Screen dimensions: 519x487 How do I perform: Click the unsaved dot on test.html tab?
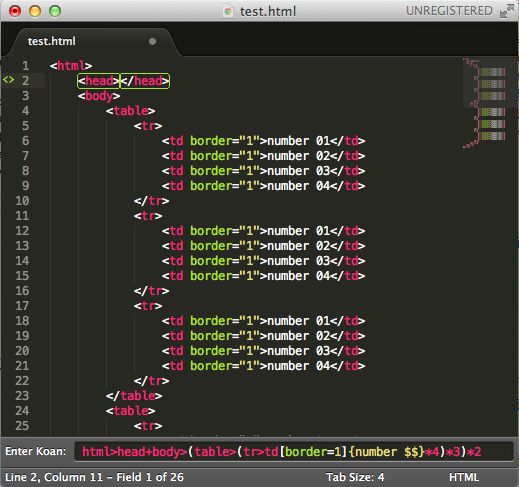coord(152,41)
